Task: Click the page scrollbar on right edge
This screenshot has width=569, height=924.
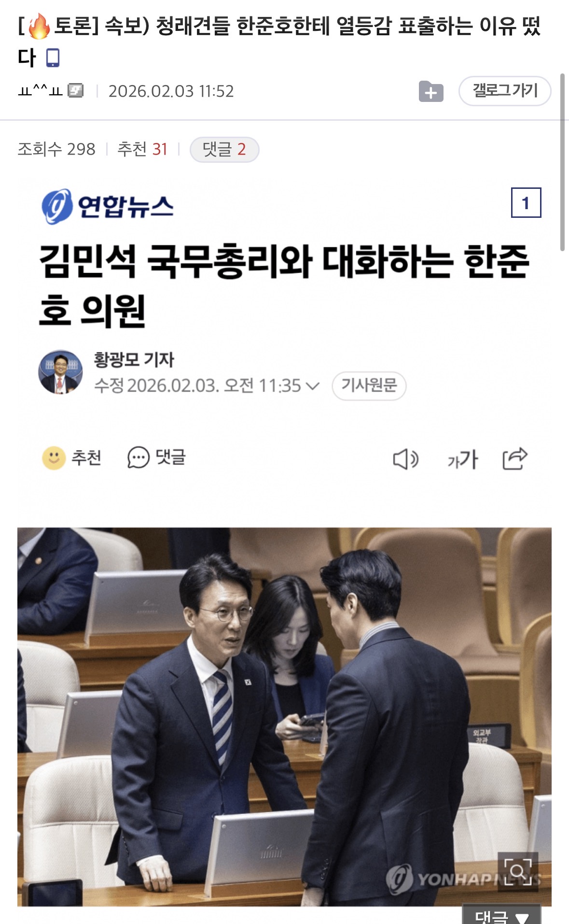Action: tap(562, 162)
